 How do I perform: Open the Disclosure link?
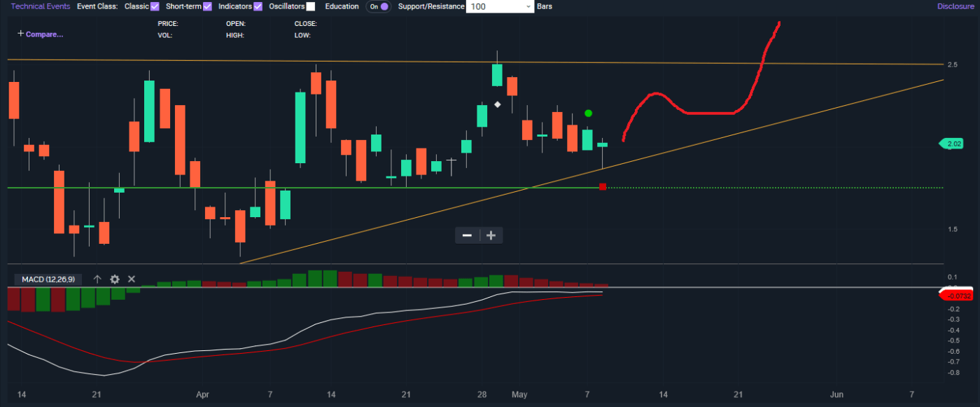[x=957, y=6]
